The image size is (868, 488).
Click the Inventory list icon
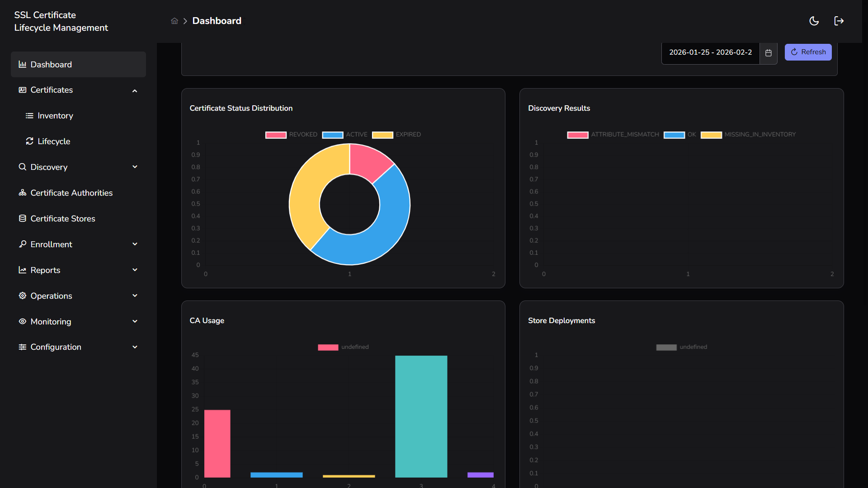click(29, 116)
